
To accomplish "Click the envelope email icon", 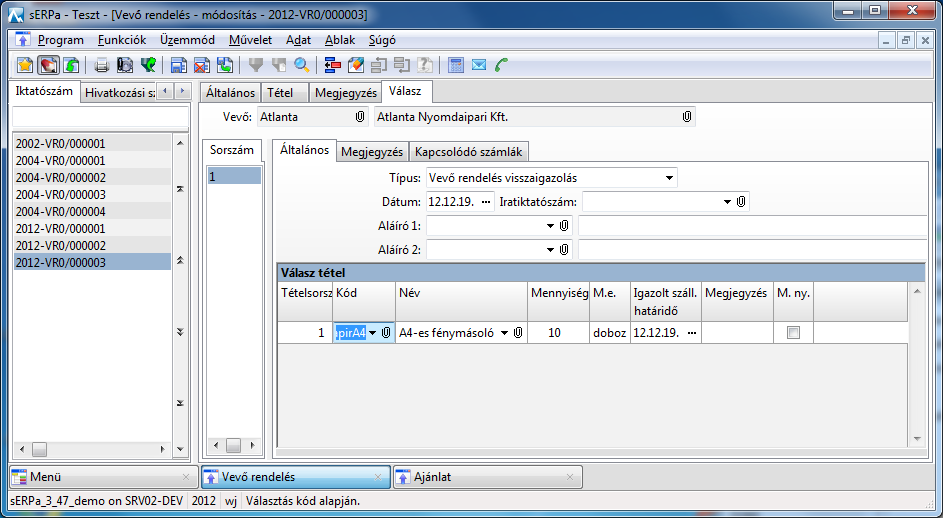I will click(x=479, y=65).
